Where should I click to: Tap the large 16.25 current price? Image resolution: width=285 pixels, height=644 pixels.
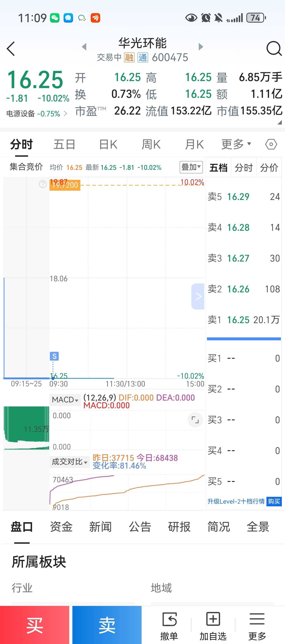click(35, 80)
